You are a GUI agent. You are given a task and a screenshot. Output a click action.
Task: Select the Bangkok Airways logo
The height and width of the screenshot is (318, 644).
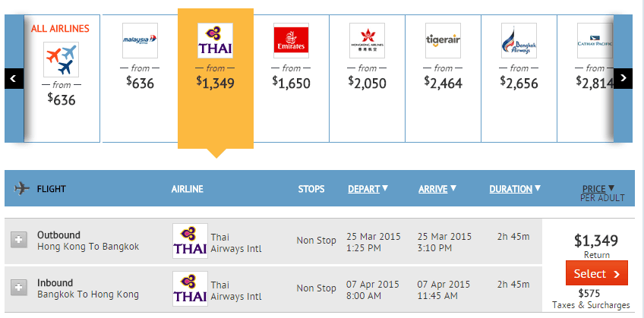(519, 40)
